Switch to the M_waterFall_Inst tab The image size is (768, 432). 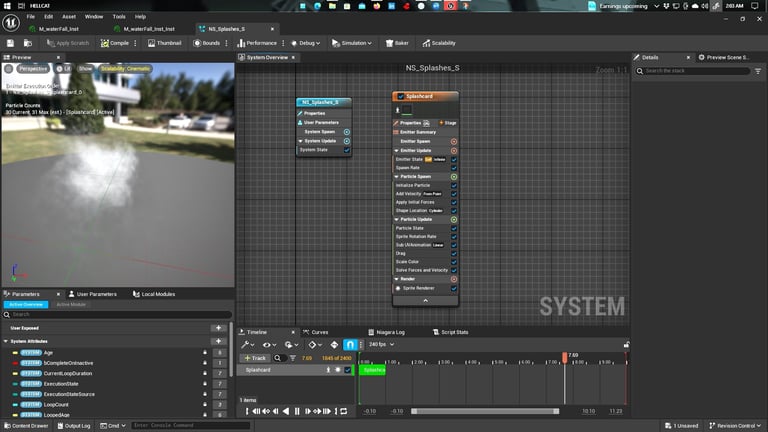[59, 29]
